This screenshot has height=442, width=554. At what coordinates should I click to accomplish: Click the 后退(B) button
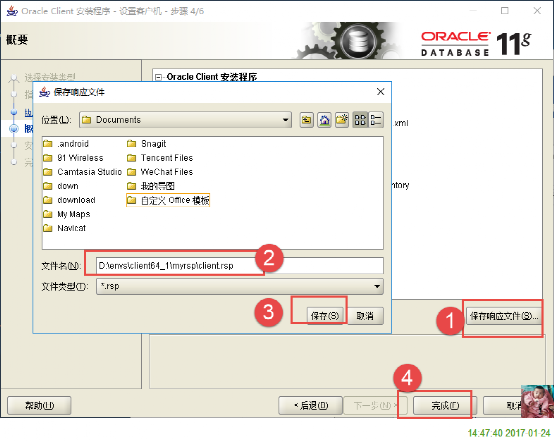click(x=311, y=406)
